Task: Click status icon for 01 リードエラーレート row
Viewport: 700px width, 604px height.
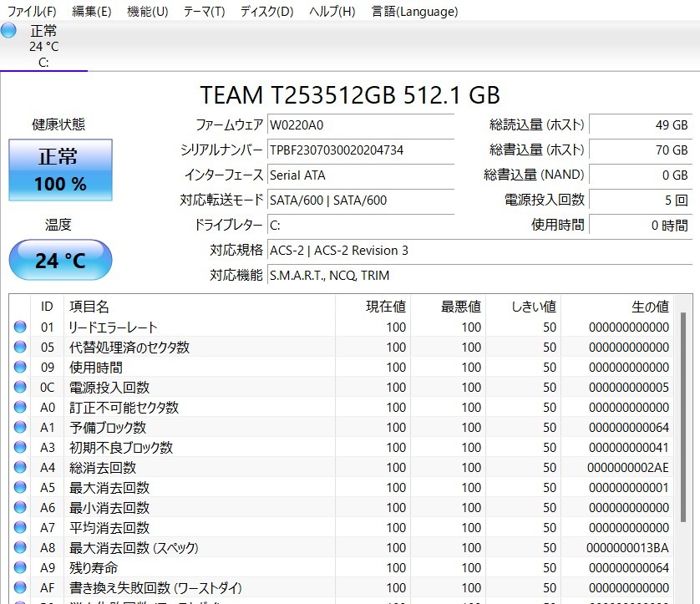Action: (x=20, y=327)
